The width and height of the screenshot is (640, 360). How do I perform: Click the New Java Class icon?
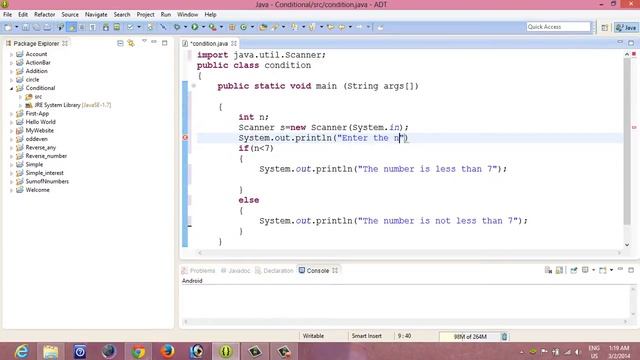(244, 27)
